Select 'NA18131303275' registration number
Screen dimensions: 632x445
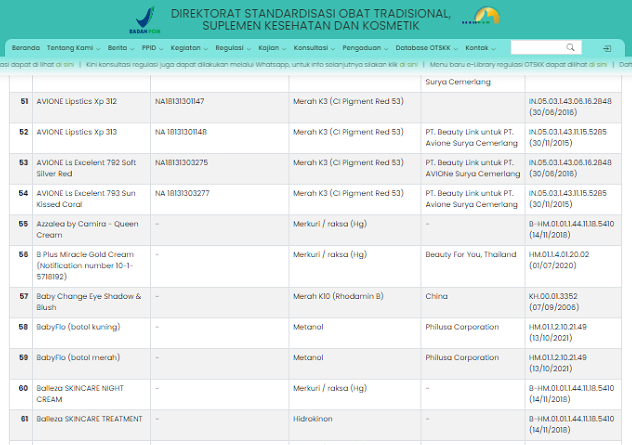click(x=181, y=162)
